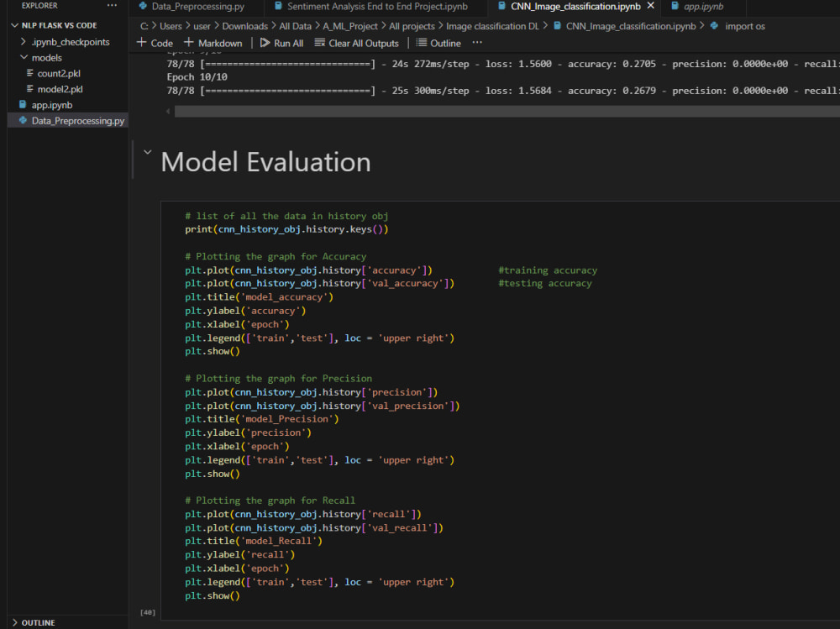Click notebook icon on Sentiment Analysis tab
Screen dimensions: 840x629
tap(278, 7)
